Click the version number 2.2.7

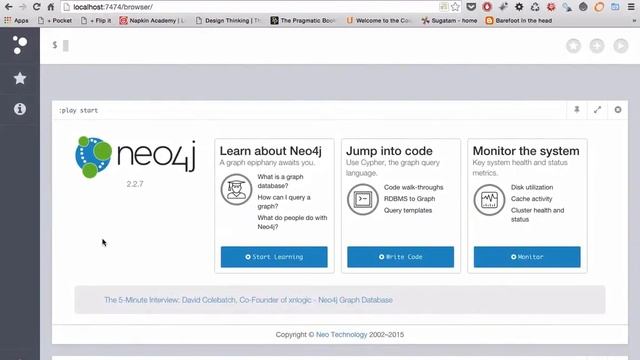(x=135, y=184)
